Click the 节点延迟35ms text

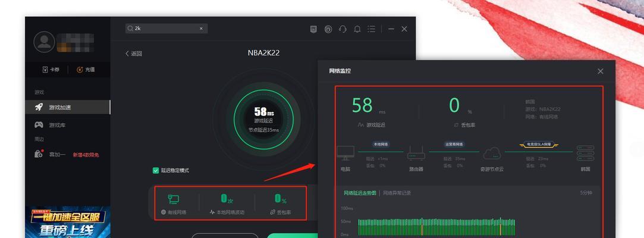(x=263, y=130)
